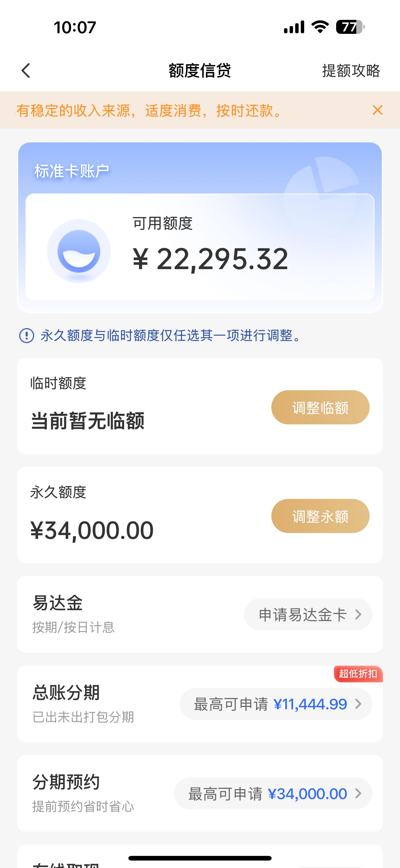Viewport: 400px width, 868px height.
Task: Tap the info exclamation icon
Action: point(27,336)
